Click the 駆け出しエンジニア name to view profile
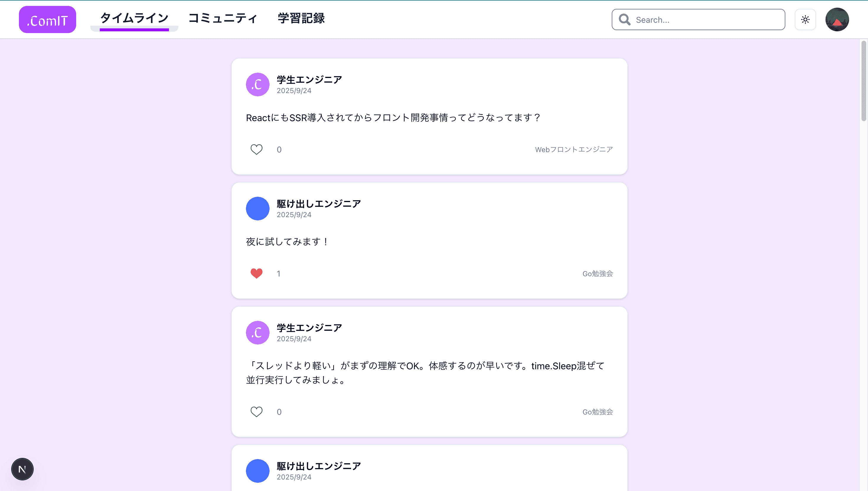 coord(318,203)
